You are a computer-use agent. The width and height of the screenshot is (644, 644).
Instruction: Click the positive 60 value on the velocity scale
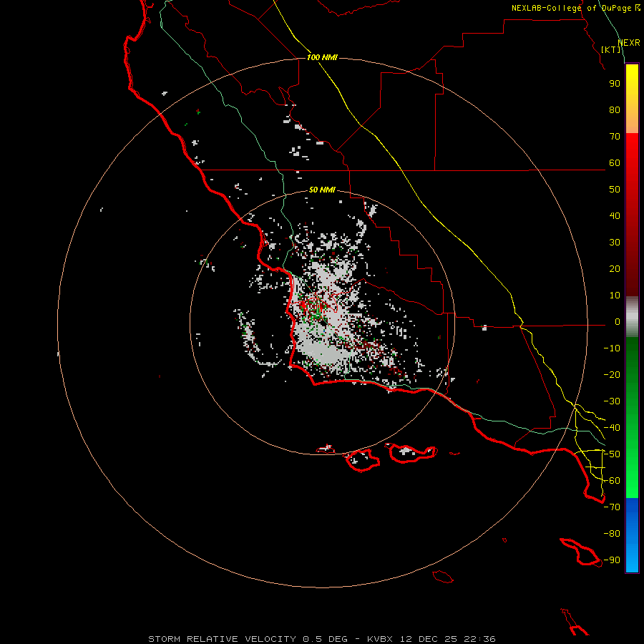(x=615, y=162)
